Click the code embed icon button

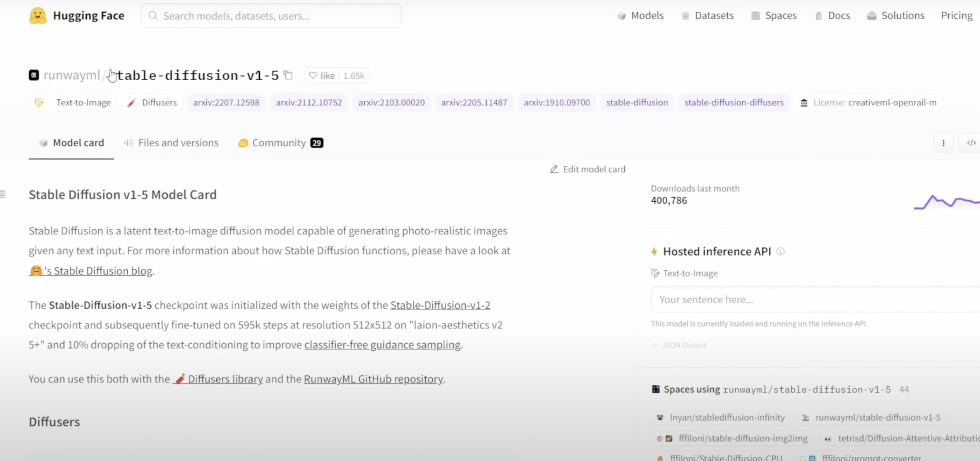pyautogui.click(x=971, y=143)
